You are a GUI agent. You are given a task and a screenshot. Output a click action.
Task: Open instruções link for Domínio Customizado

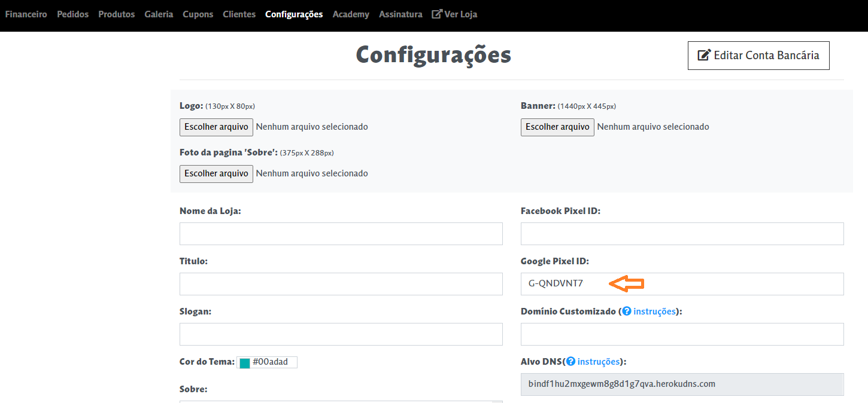pyautogui.click(x=654, y=312)
